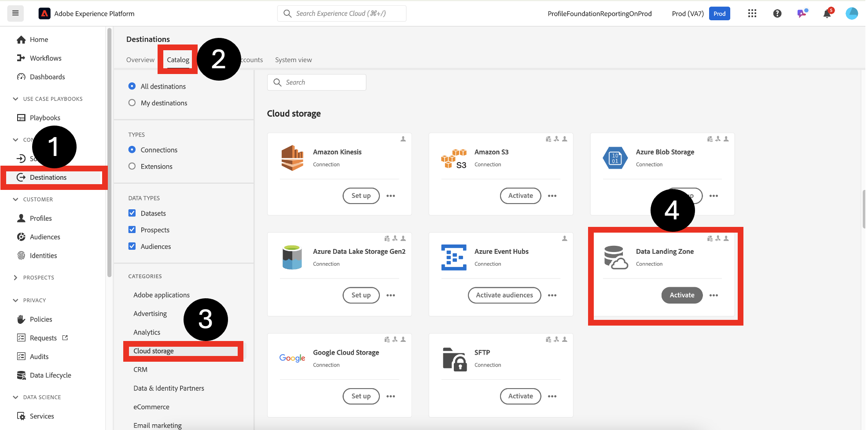This screenshot has width=868, height=430.
Task: Open the notifications bell icon
Action: coord(827,14)
